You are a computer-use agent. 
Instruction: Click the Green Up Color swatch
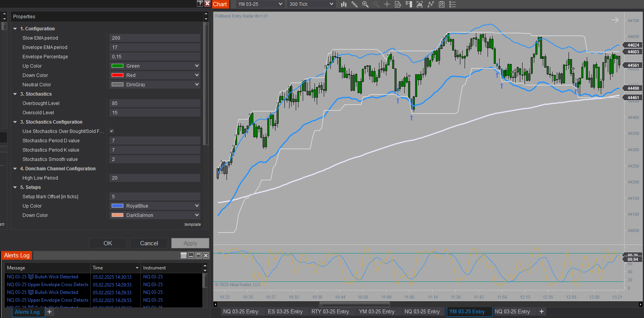(118, 66)
